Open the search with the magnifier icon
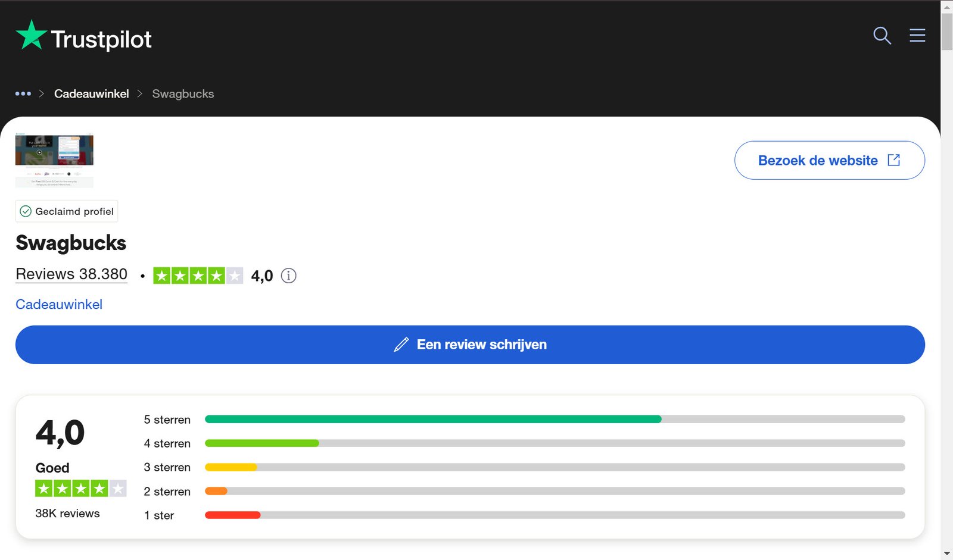The image size is (953, 560). 882,36
